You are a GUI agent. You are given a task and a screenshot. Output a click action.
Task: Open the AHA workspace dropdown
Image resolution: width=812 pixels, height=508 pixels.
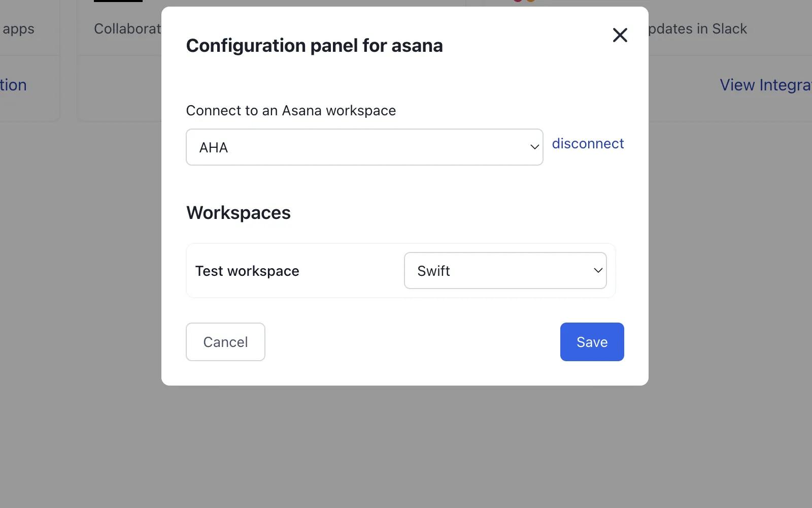[364, 147]
